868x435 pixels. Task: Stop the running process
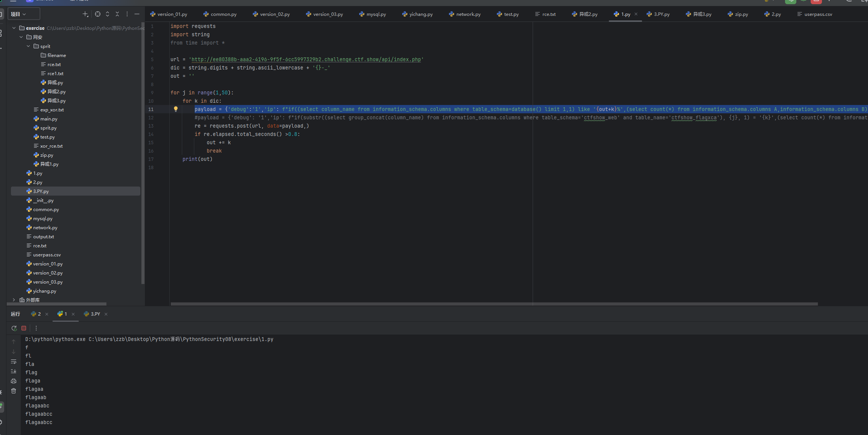coord(24,328)
